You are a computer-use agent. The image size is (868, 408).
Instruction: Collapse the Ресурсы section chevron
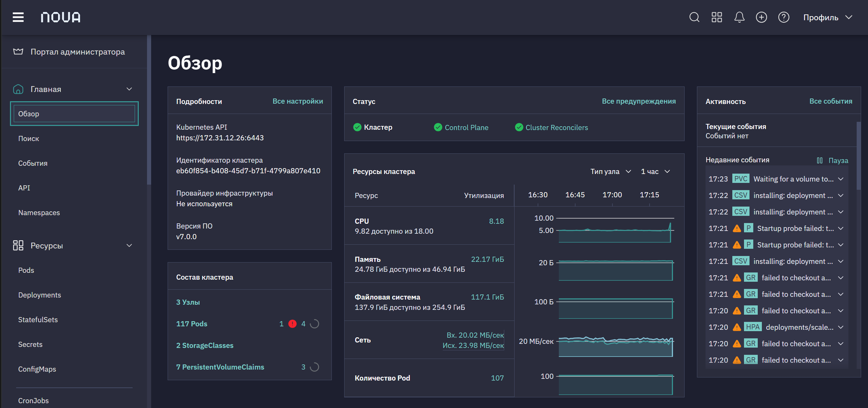coord(129,245)
